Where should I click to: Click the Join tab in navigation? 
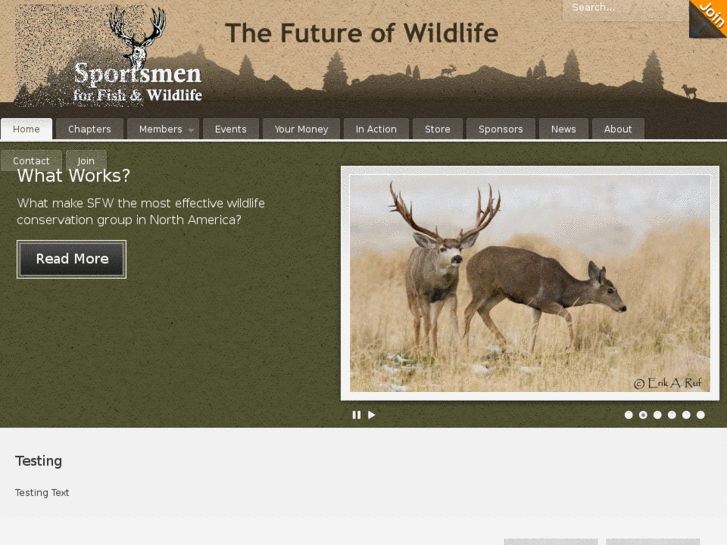pyautogui.click(x=86, y=160)
